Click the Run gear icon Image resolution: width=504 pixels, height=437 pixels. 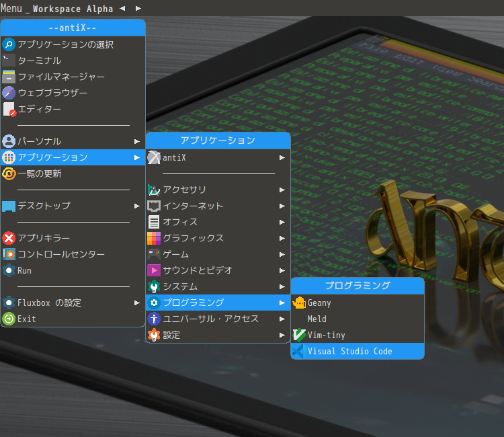pyautogui.click(x=9, y=270)
